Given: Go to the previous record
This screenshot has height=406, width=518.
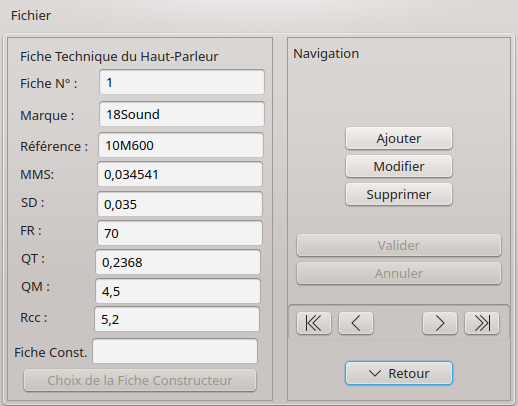Looking at the screenshot, I should click(x=356, y=323).
